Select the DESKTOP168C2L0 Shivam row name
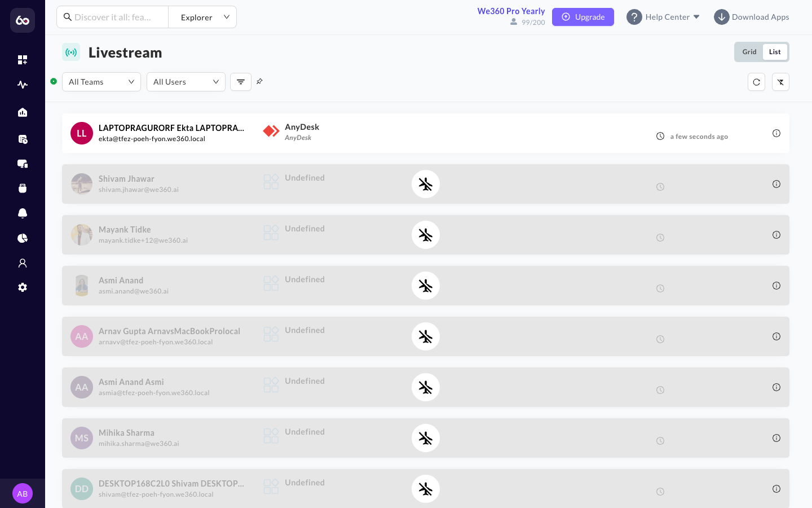This screenshot has width=812, height=508. [x=171, y=484]
